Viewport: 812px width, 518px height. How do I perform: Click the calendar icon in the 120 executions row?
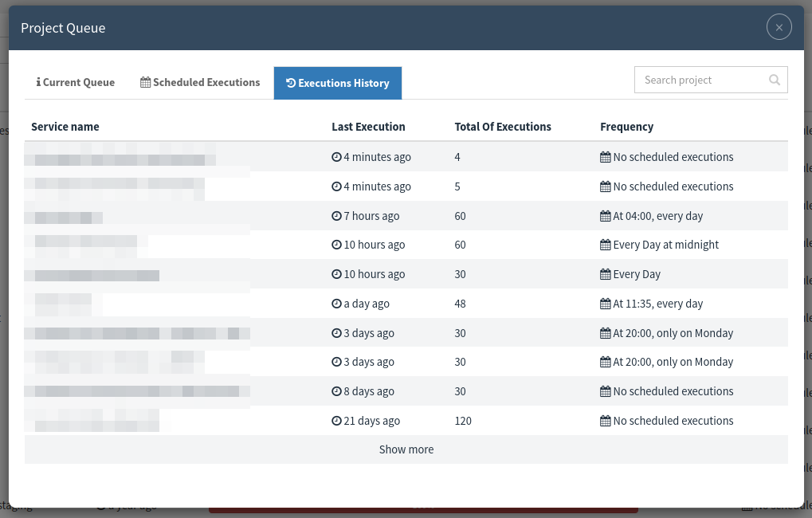[x=606, y=421]
